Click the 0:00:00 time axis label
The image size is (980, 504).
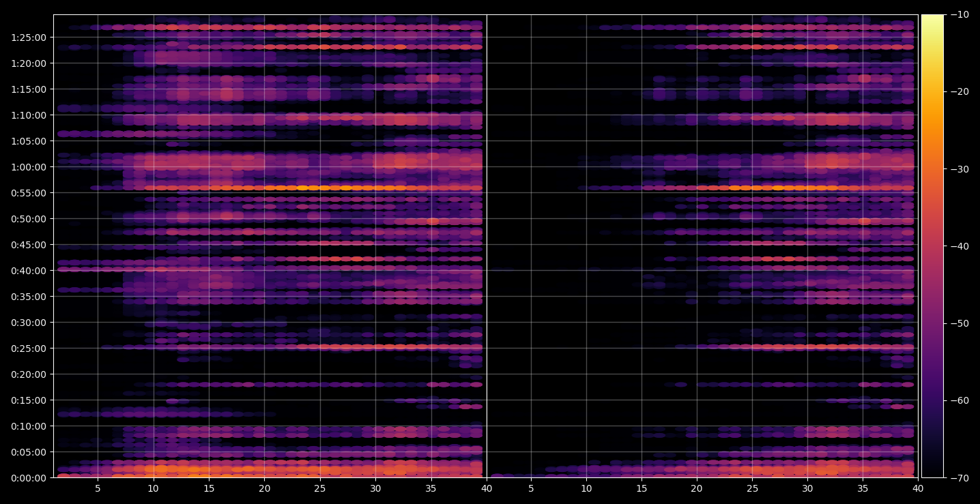(x=29, y=477)
